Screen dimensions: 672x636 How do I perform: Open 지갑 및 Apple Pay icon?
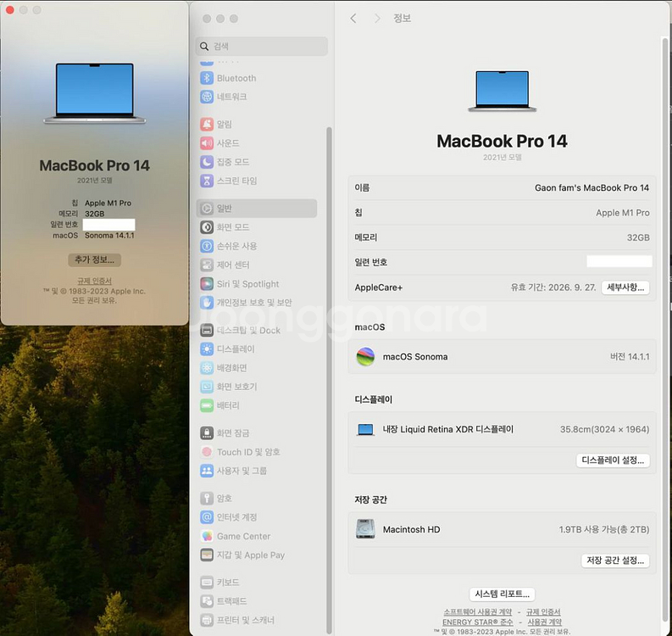click(207, 555)
